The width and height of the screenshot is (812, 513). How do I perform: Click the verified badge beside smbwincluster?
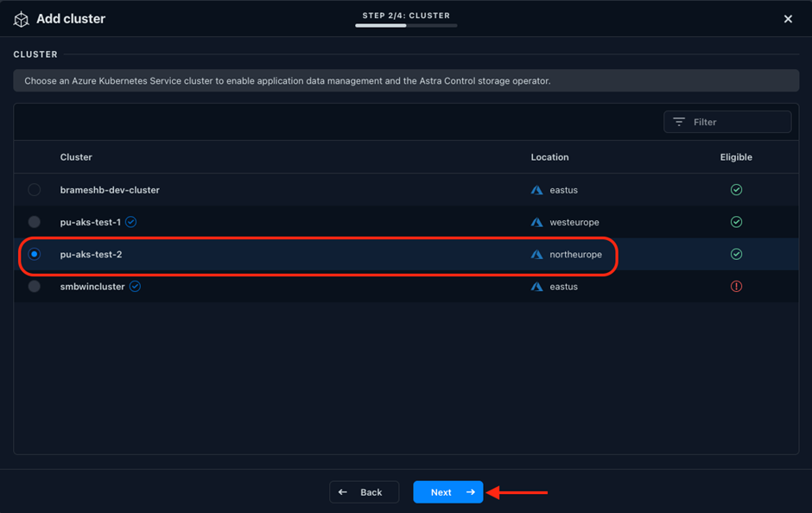point(135,286)
